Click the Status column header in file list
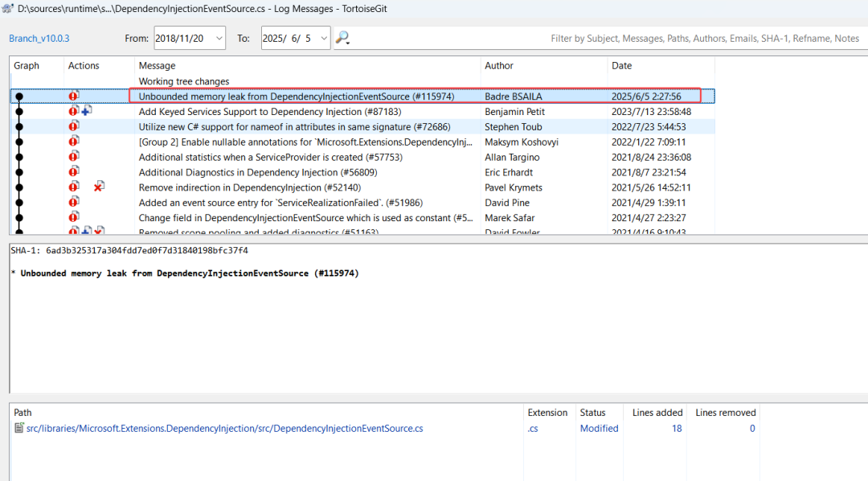The height and width of the screenshot is (481, 868). click(x=592, y=413)
